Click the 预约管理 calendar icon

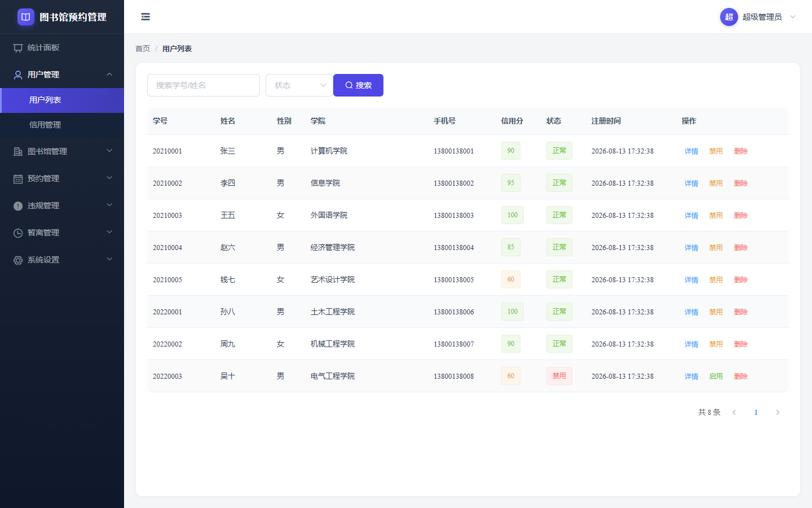[x=18, y=178]
